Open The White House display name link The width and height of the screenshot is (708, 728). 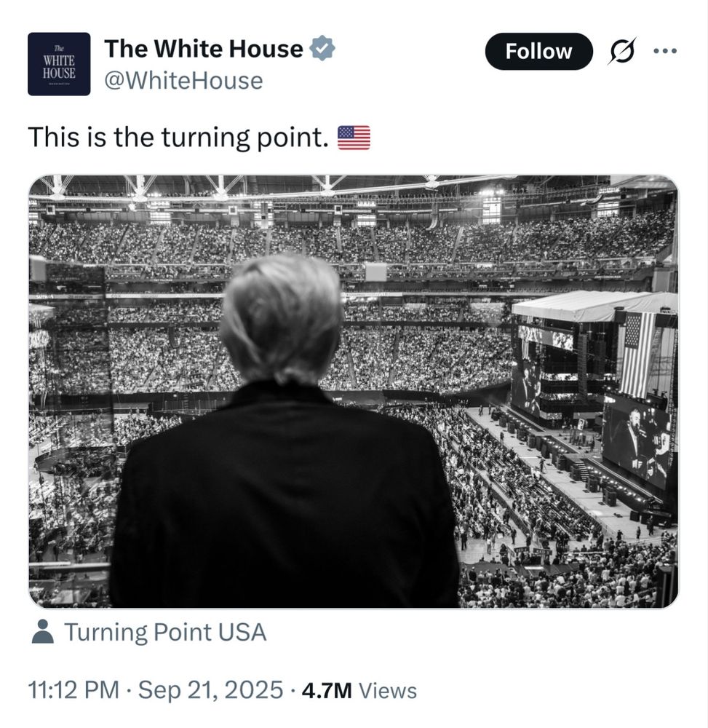[204, 49]
